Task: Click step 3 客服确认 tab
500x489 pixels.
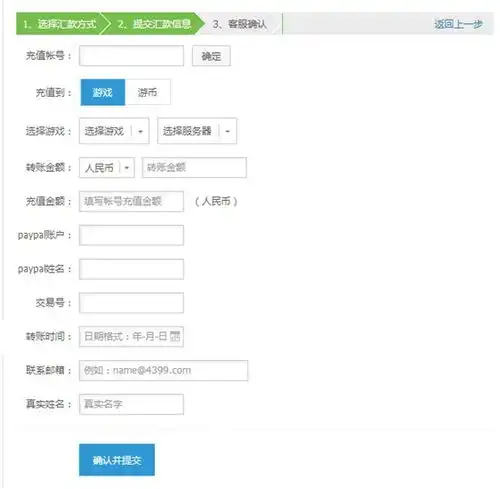Action: click(240, 24)
